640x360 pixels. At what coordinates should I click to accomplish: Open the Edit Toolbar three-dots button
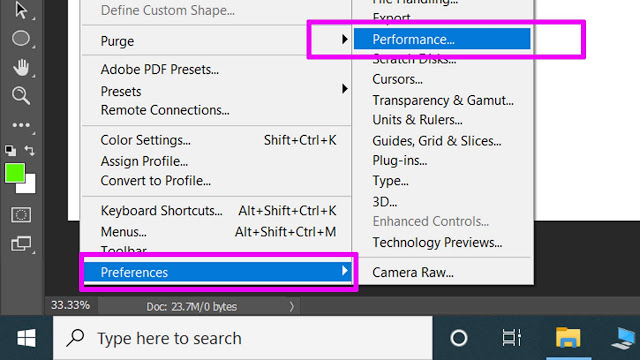click(x=21, y=125)
